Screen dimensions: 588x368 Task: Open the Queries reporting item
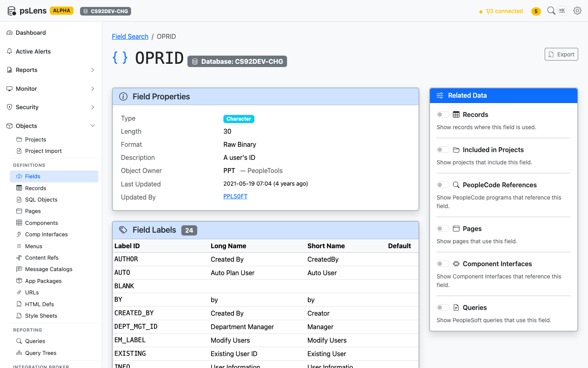click(54, 341)
